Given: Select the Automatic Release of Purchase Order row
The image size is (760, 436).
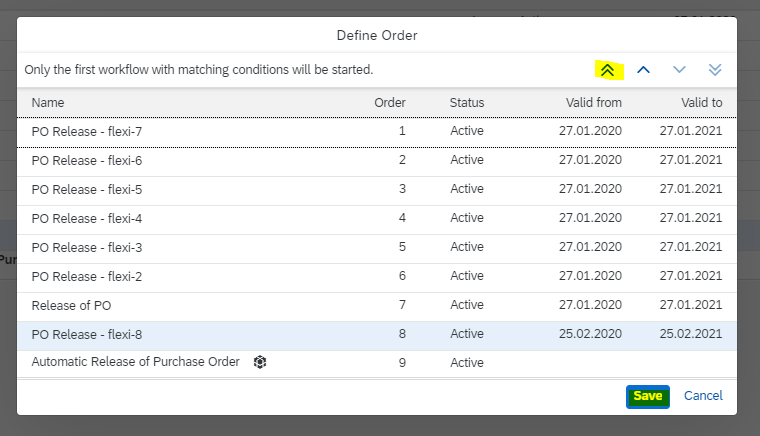Looking at the screenshot, I should (377, 363).
